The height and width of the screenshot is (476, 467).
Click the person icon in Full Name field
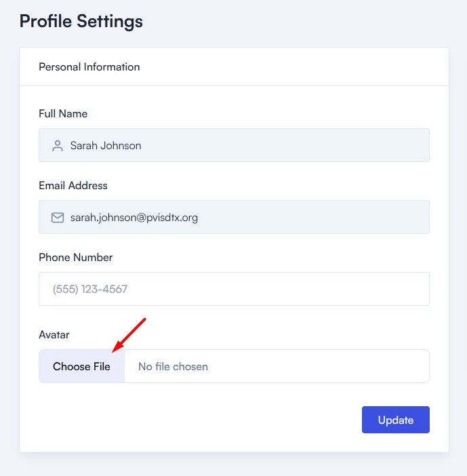click(58, 146)
